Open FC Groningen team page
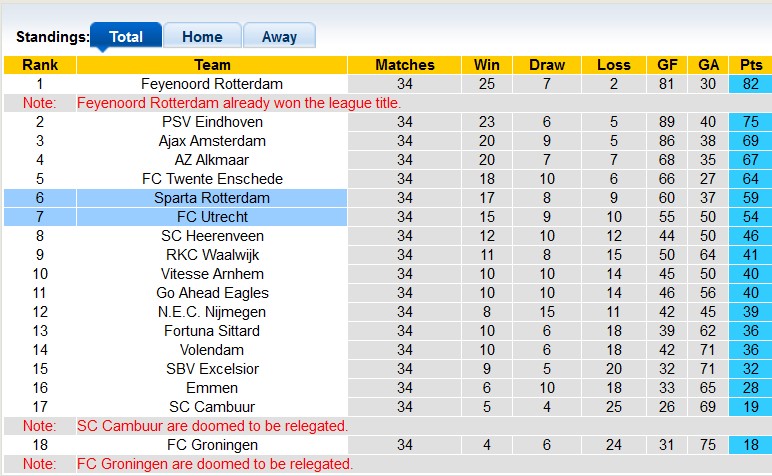This screenshot has width=772, height=476. 212,445
